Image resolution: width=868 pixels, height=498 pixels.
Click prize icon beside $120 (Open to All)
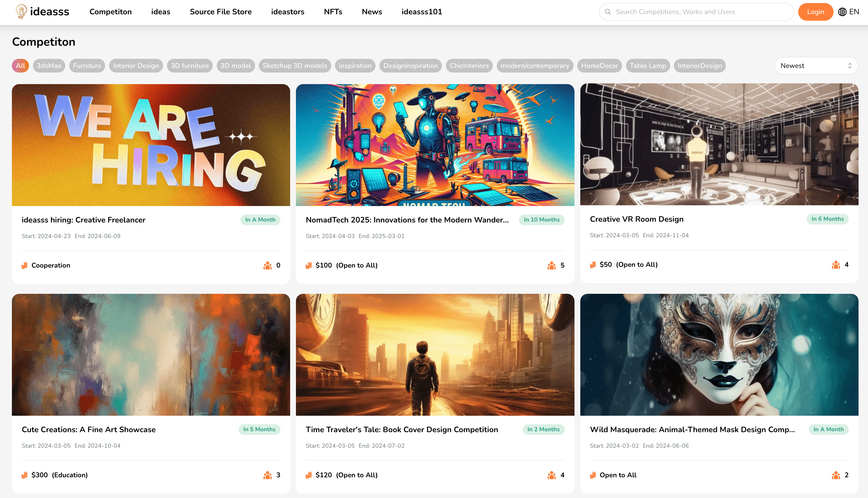coord(308,475)
